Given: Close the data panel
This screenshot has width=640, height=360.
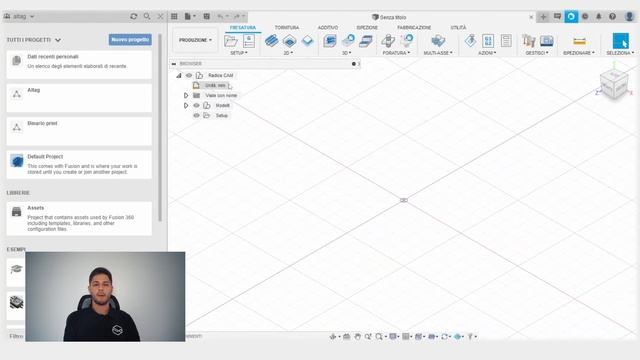Looking at the screenshot, I should point(160,16).
